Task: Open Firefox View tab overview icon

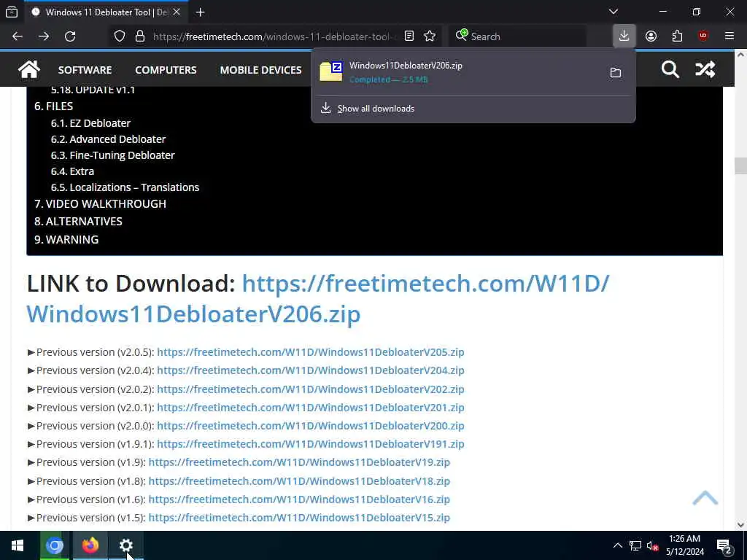Action: (x=12, y=12)
